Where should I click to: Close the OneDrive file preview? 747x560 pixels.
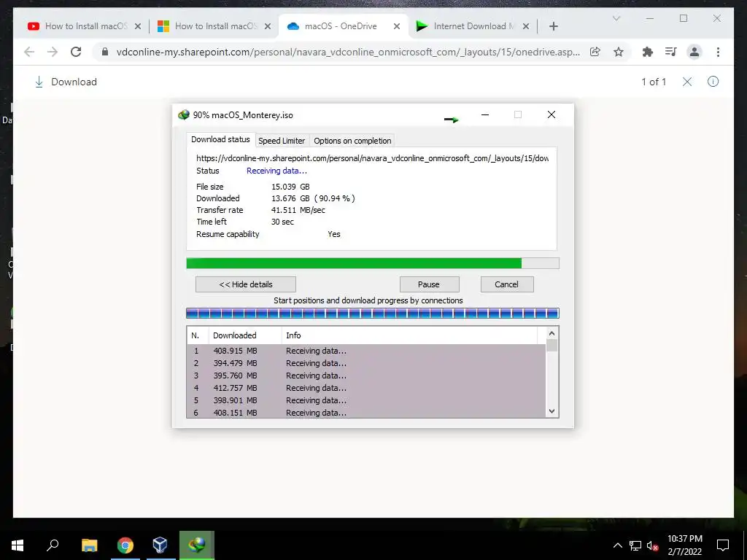687,82
